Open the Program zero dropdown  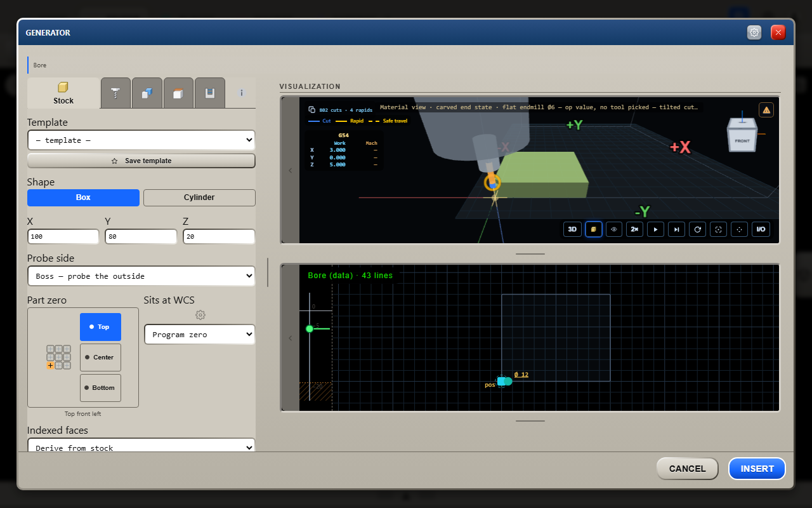[199, 334]
